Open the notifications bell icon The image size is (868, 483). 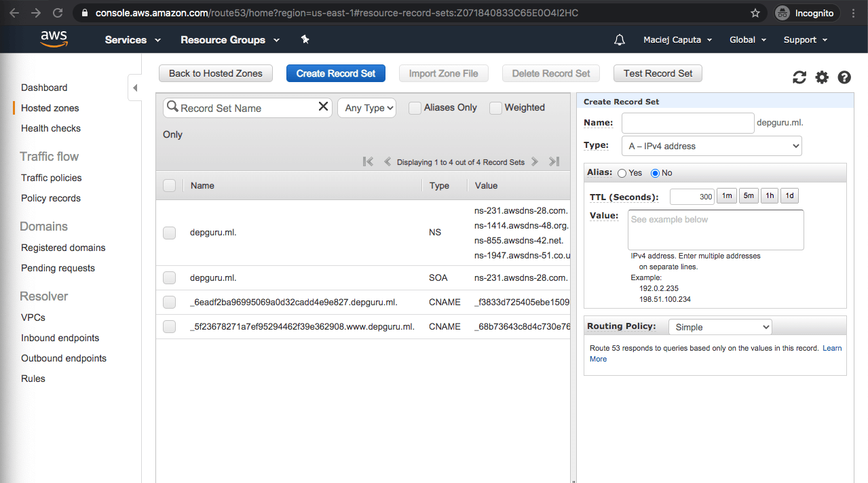click(619, 40)
